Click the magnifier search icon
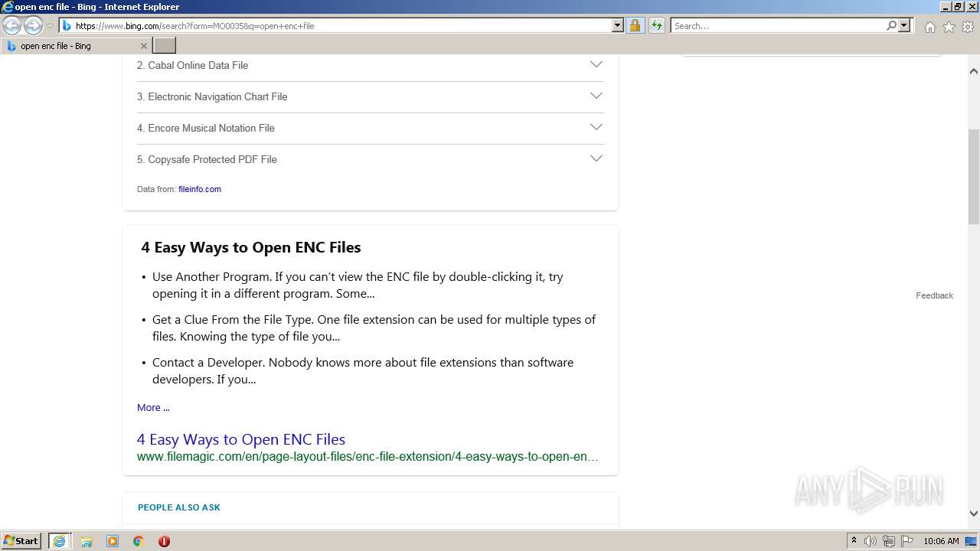Image resolution: width=980 pixels, height=551 pixels. click(891, 26)
